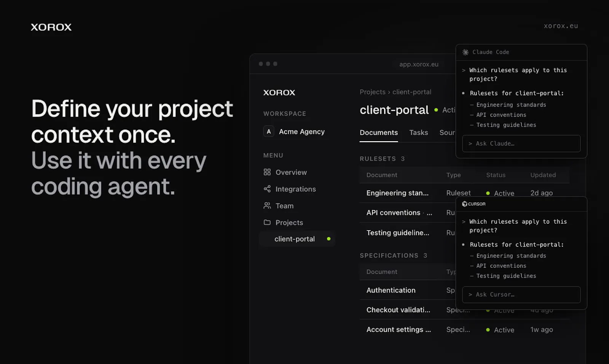Screen dimensions: 609x364
Task: Click the Updated column header in Rulesets
Action: pyautogui.click(x=543, y=175)
